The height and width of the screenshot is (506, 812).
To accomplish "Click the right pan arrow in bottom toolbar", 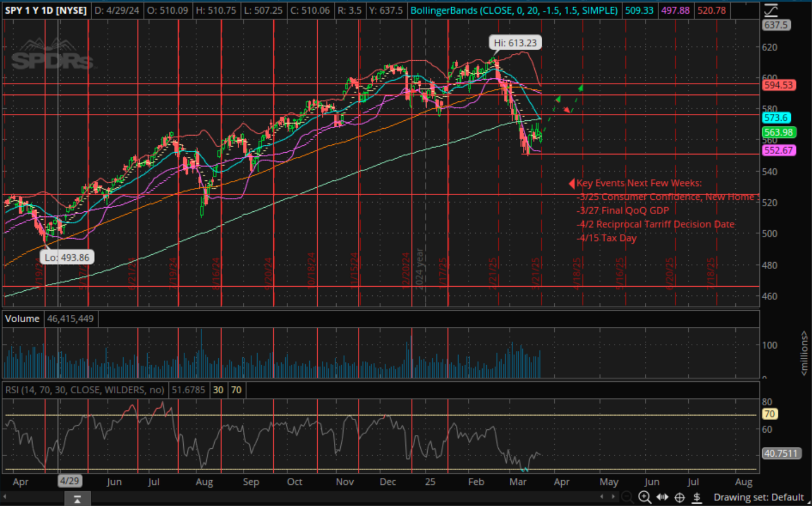I will [614, 497].
